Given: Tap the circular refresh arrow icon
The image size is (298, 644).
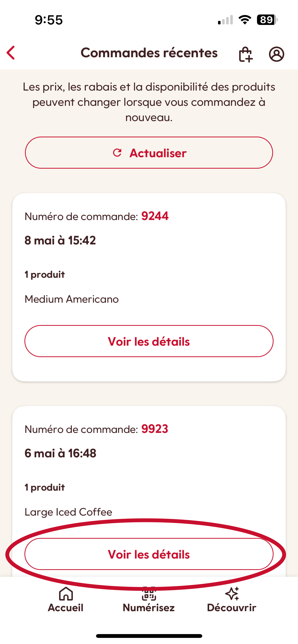Looking at the screenshot, I should (x=117, y=152).
